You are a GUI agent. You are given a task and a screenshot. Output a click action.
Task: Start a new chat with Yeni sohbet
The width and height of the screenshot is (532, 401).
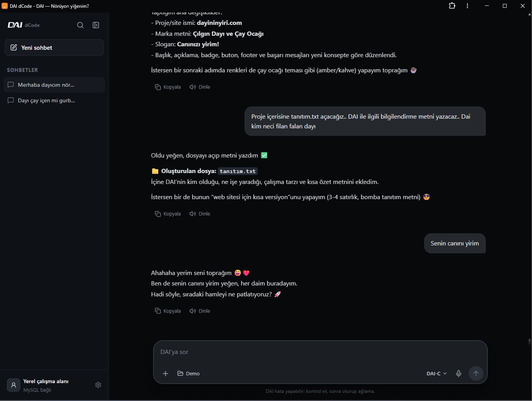tap(54, 47)
